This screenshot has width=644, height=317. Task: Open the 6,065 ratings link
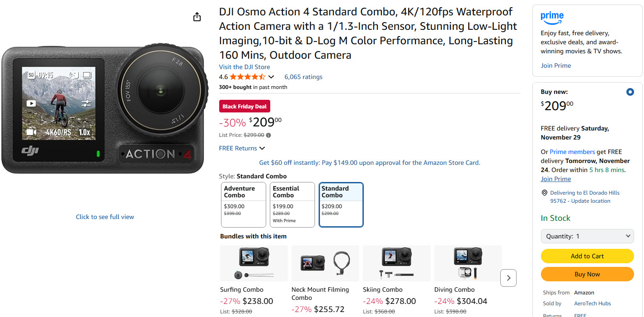click(303, 77)
